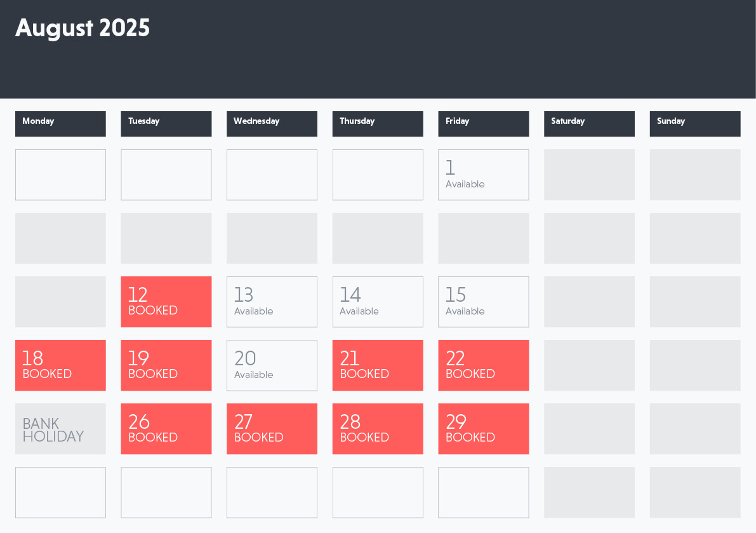756x533 pixels.
Task: Open booked Friday 29 entry
Action: tap(483, 429)
